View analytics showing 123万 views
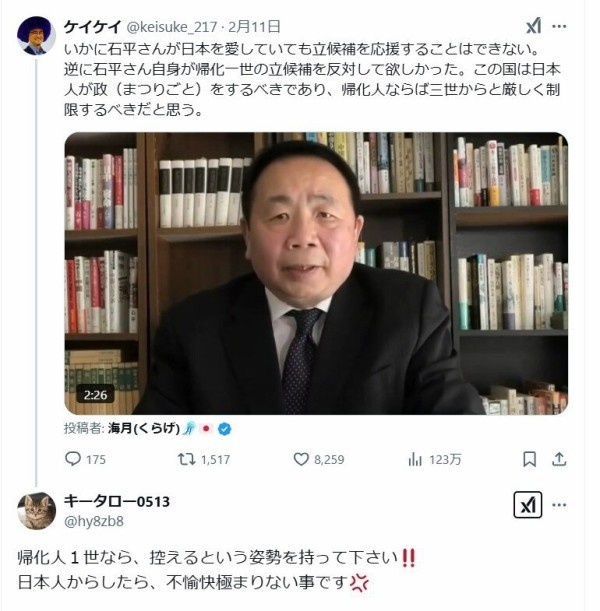This screenshot has width=600, height=611. point(434,459)
